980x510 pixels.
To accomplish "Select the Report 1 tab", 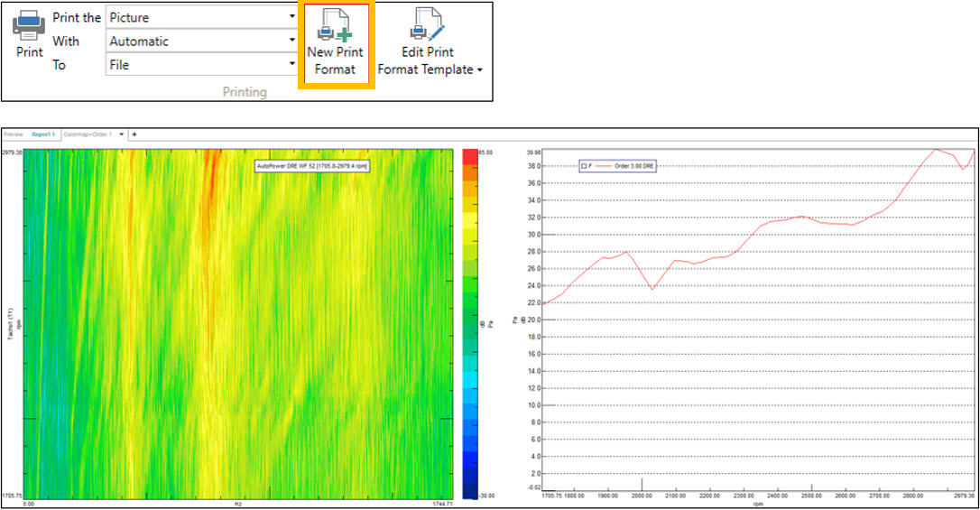I will click(x=44, y=134).
